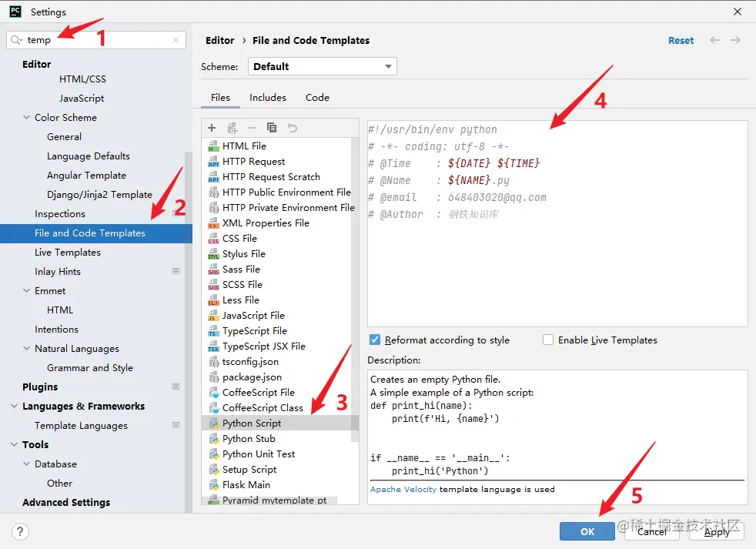Image resolution: width=756 pixels, height=549 pixels.
Task: Click the marker icon beside Template Languages
Action: pos(176,425)
